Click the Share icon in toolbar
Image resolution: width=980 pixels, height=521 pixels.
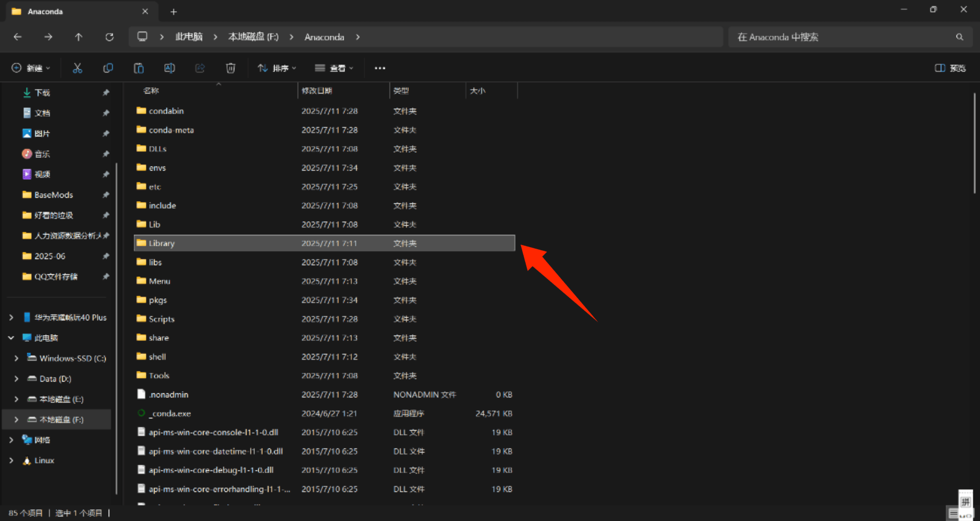200,68
